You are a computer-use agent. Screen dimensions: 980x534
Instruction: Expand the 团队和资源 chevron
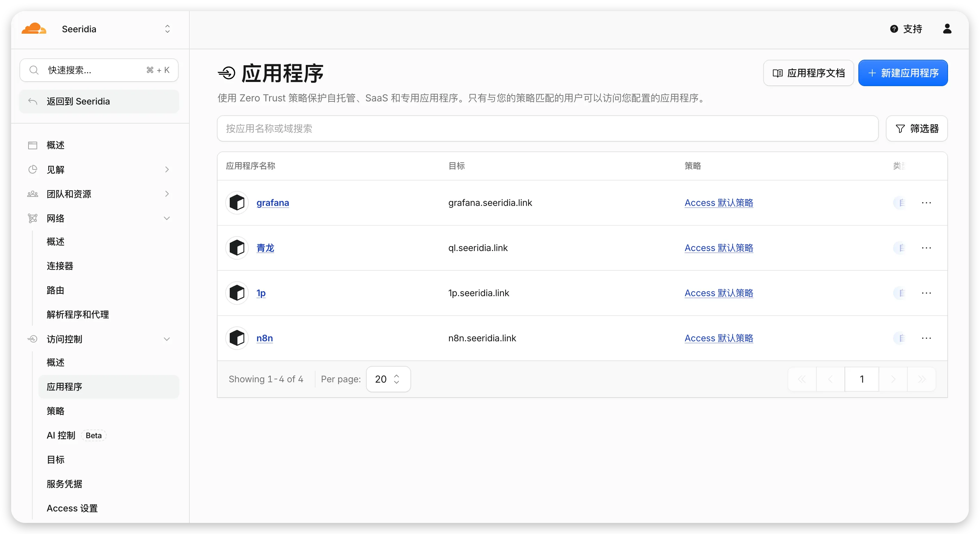coord(166,194)
